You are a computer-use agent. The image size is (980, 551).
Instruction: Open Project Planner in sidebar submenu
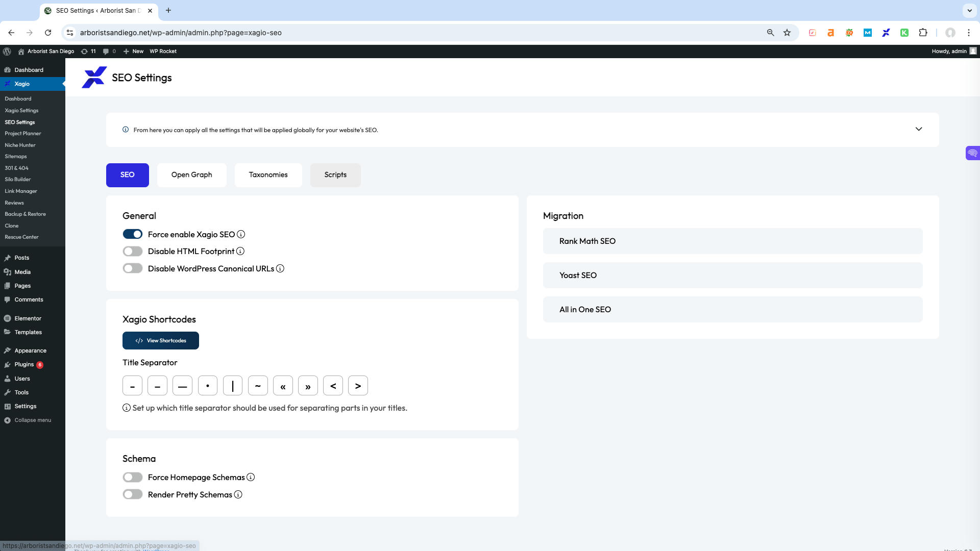coord(23,133)
